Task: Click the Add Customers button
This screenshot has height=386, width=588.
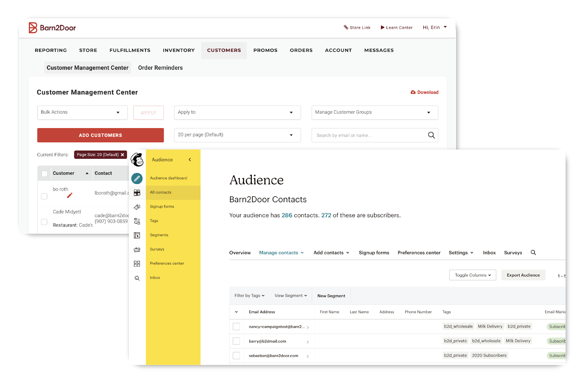Action: [x=100, y=135]
